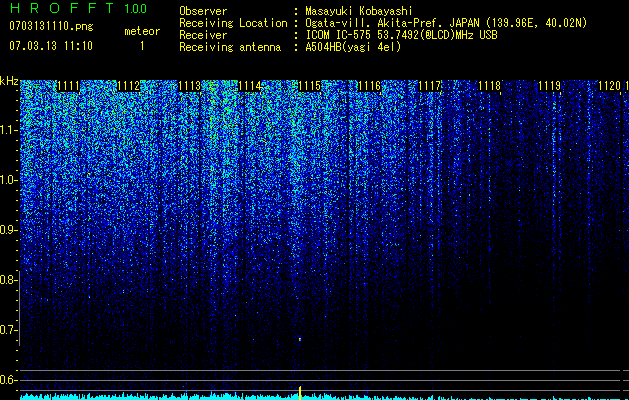Click the 1111 time axis marker

69,86
